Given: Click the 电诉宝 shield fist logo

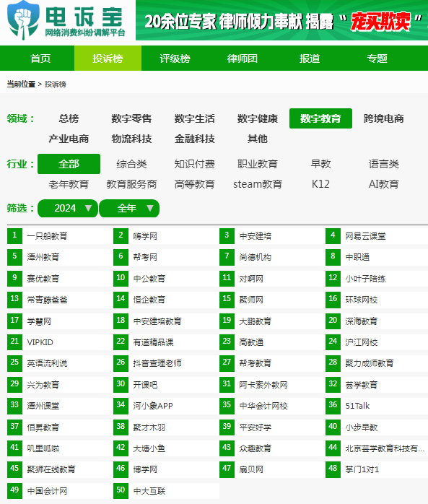Looking at the screenshot, I should click(23, 20).
